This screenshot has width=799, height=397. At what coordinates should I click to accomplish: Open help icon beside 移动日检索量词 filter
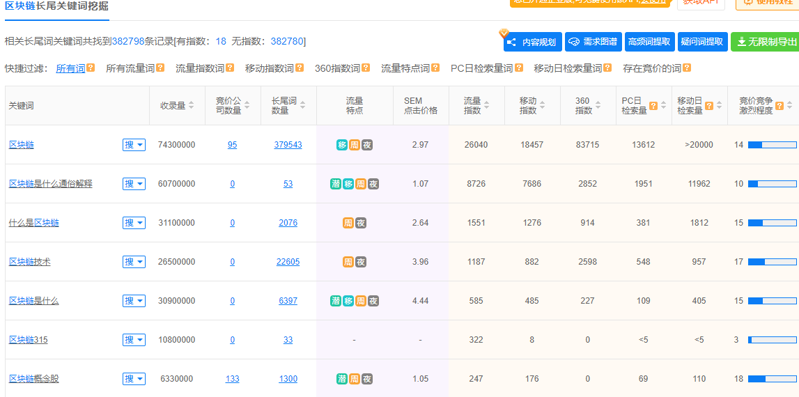(x=607, y=68)
